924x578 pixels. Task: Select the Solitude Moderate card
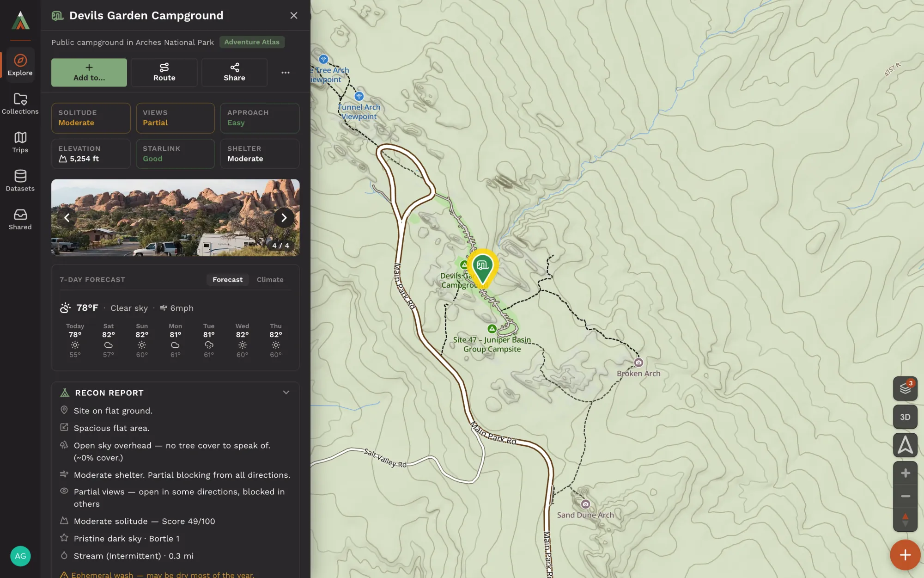tap(91, 118)
